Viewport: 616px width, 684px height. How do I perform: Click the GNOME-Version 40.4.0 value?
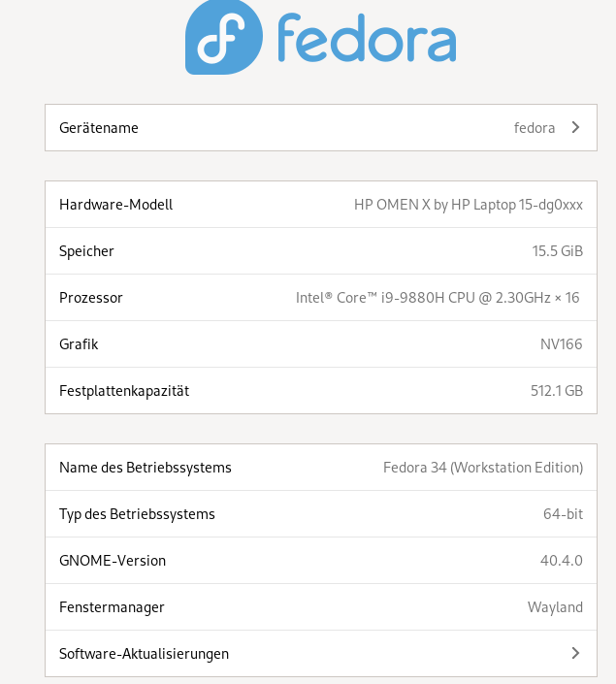point(561,560)
